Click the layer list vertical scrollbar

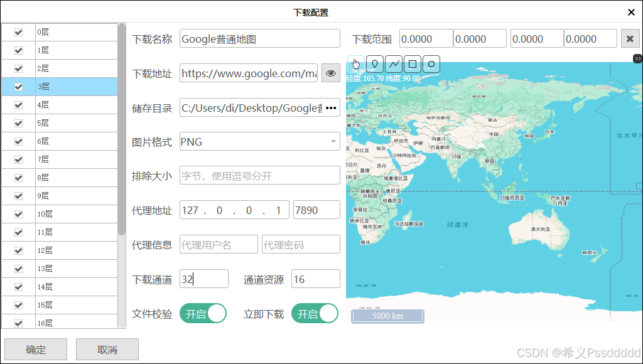pos(122,129)
